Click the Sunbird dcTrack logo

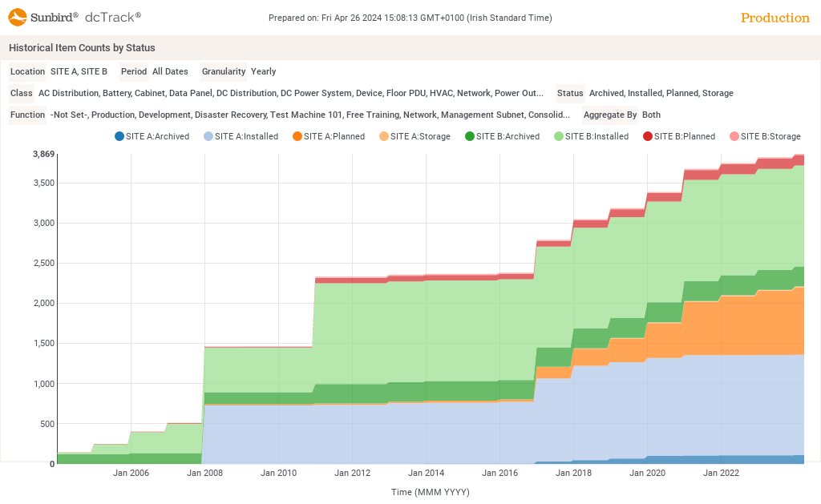click(x=75, y=18)
